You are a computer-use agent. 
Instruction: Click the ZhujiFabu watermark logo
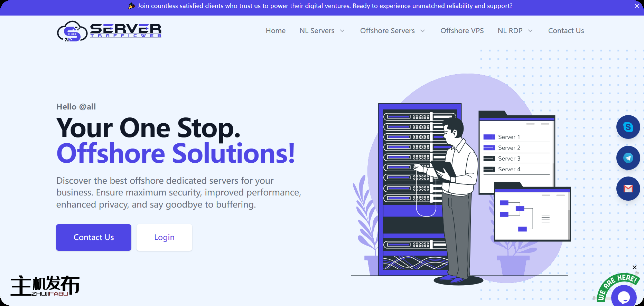pyautogui.click(x=45, y=286)
